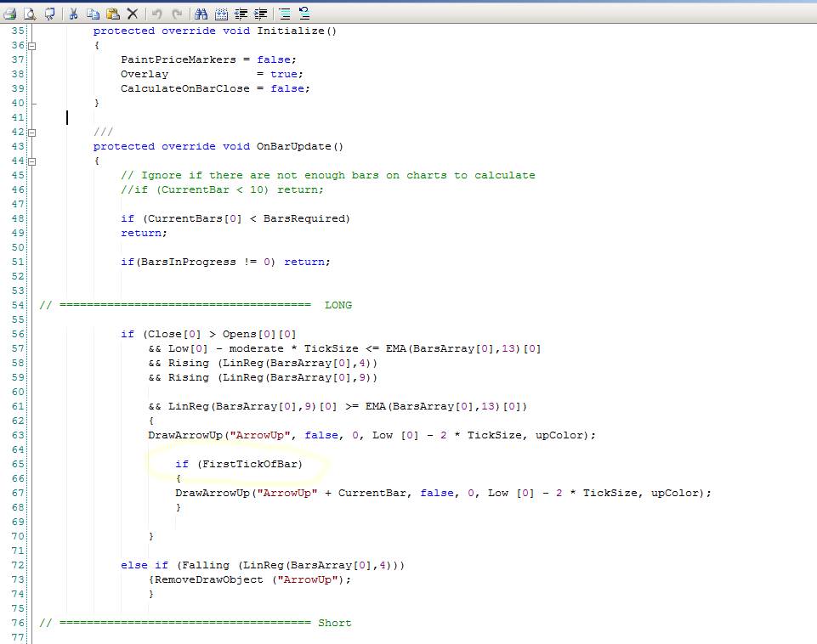Click the Paste clipboard icon
The image size is (817, 644).
[112, 14]
